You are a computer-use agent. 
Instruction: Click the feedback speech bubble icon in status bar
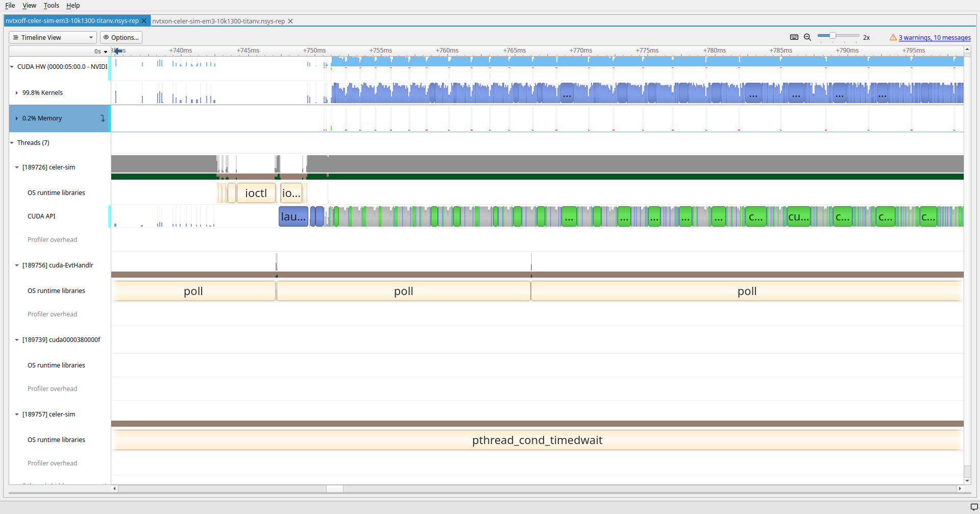click(974, 507)
